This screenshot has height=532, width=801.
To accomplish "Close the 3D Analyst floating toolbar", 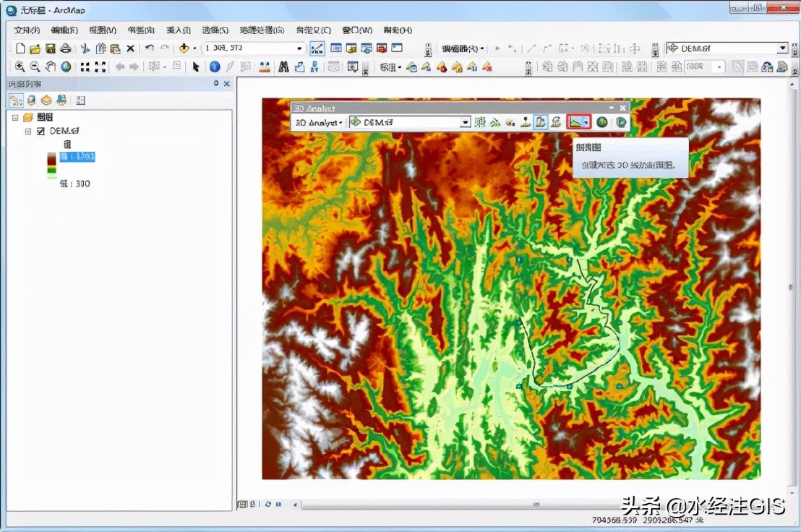I will (622, 108).
